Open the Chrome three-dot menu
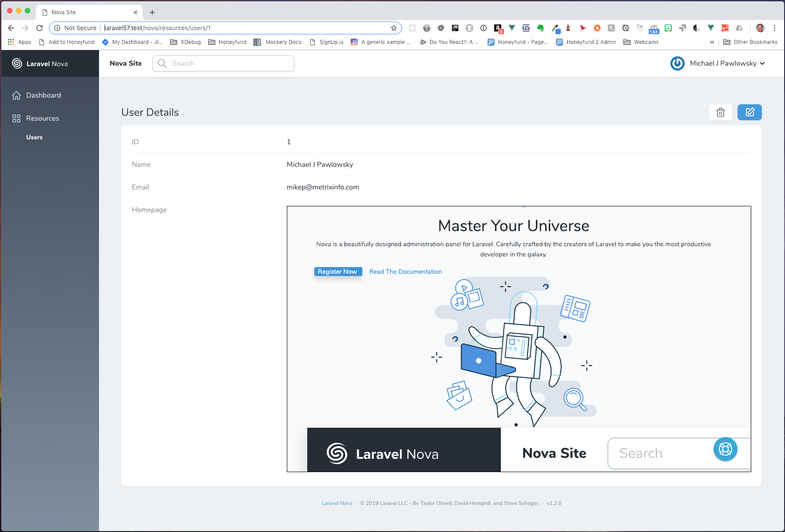This screenshot has width=785, height=532. [x=774, y=28]
